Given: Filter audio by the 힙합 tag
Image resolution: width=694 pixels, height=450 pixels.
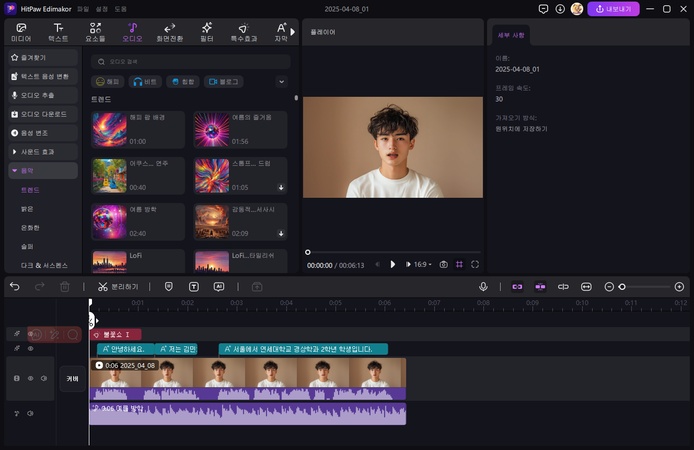Looking at the screenshot, I should 183,82.
